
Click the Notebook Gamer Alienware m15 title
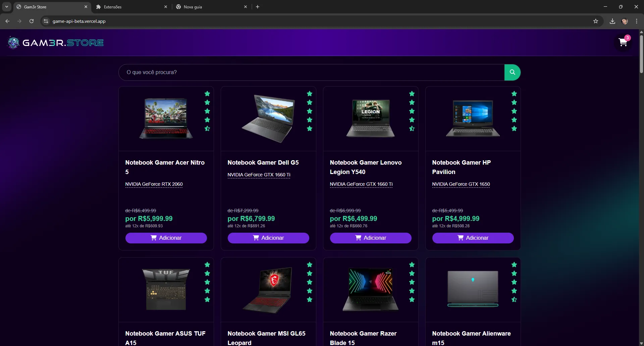tap(472, 338)
